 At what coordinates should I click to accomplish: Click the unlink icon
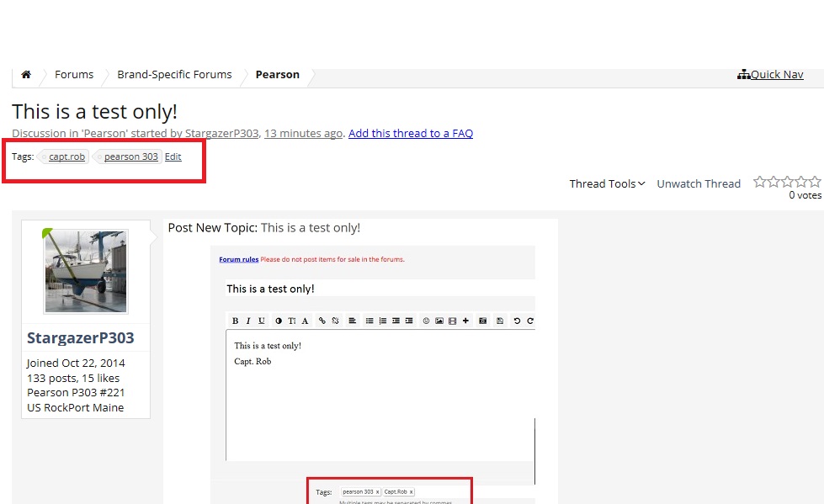(335, 321)
